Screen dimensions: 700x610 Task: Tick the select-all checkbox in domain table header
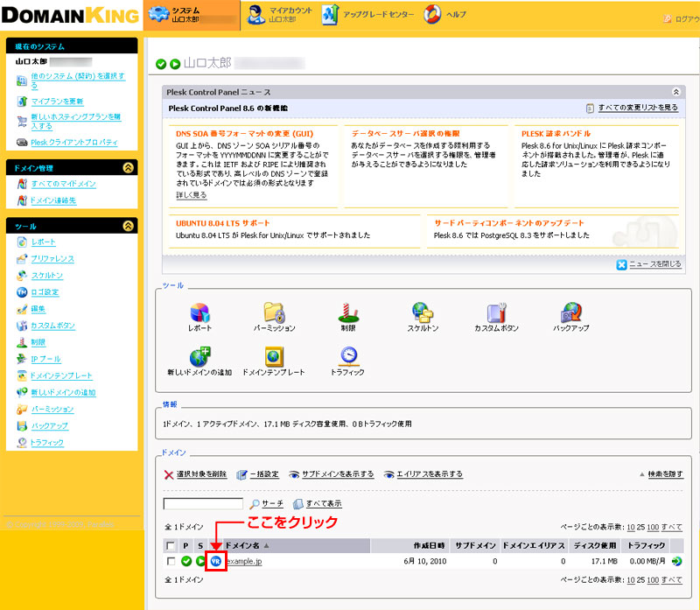click(x=171, y=546)
